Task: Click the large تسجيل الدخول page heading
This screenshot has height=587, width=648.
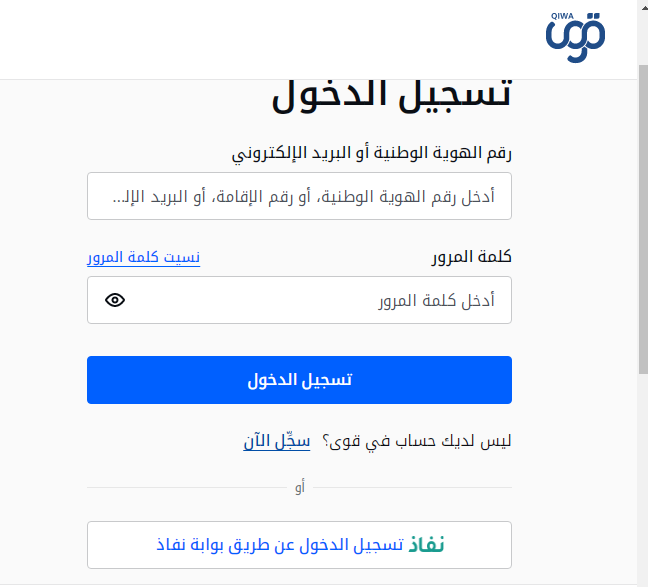Action: pyautogui.click(x=391, y=94)
